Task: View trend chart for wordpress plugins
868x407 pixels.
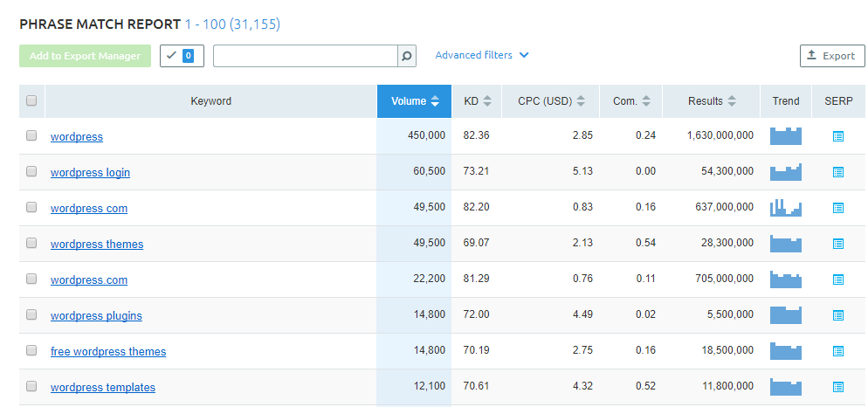Action: click(786, 315)
